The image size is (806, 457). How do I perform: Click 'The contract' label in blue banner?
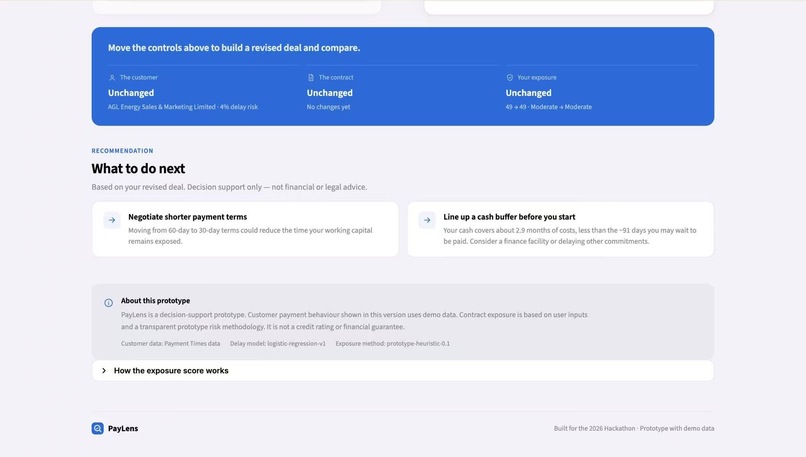(336, 78)
